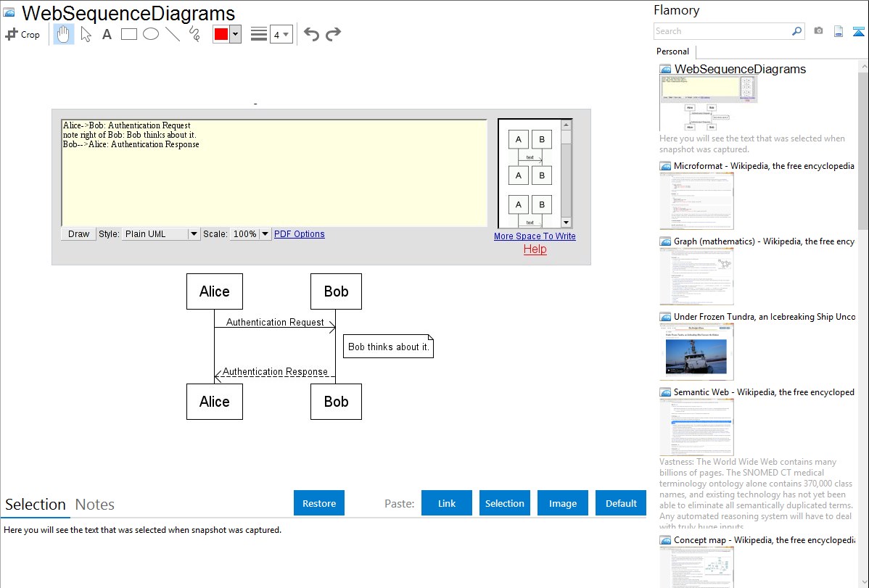This screenshot has width=869, height=588.
Task: Click the icon beside Under Frozen Tundra snapshot
Action: pos(665,317)
